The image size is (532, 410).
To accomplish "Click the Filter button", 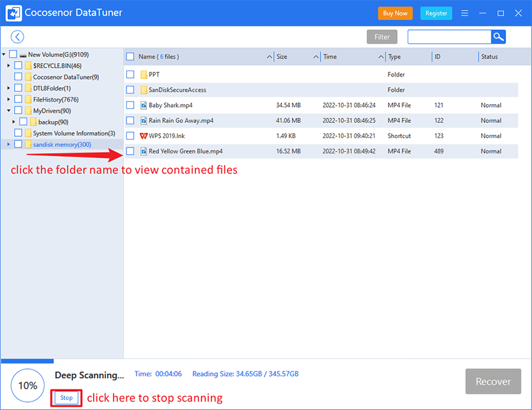I will click(x=382, y=37).
